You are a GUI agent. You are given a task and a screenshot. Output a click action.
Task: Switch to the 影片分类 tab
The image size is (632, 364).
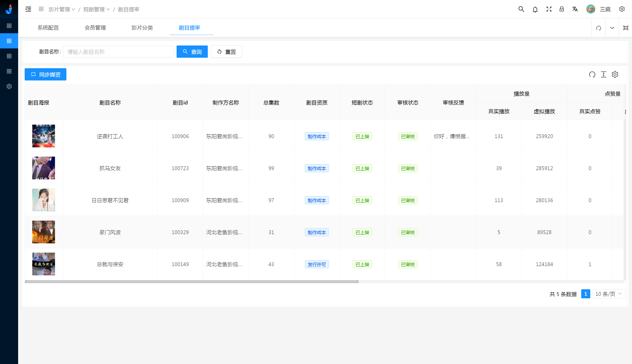pyautogui.click(x=142, y=28)
